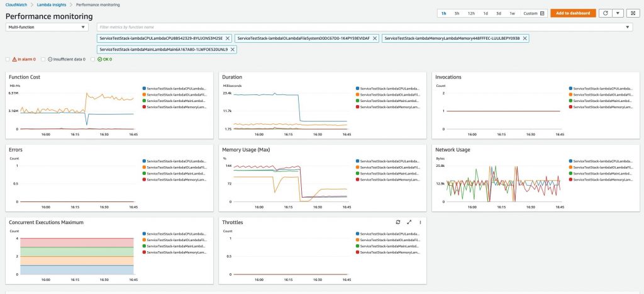Toggle the OK filter checkbox

click(x=93, y=59)
